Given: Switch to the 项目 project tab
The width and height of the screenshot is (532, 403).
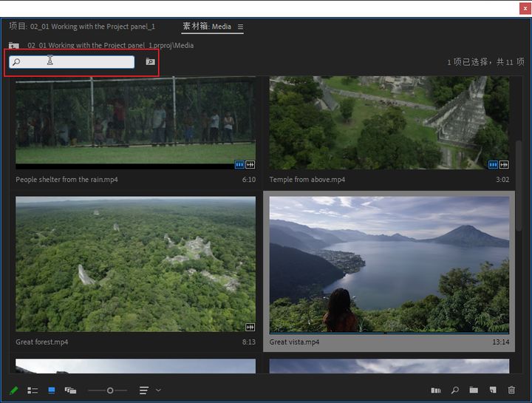Looking at the screenshot, I should 82,27.
